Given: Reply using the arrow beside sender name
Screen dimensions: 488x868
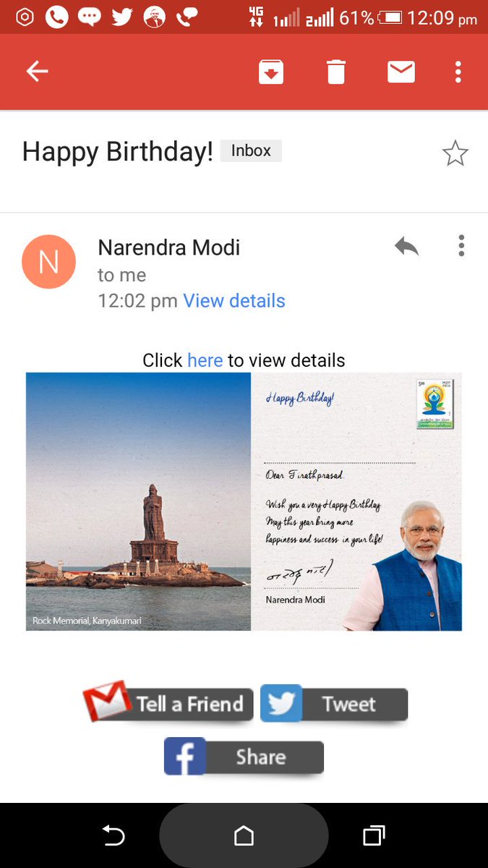Looking at the screenshot, I should click(407, 247).
